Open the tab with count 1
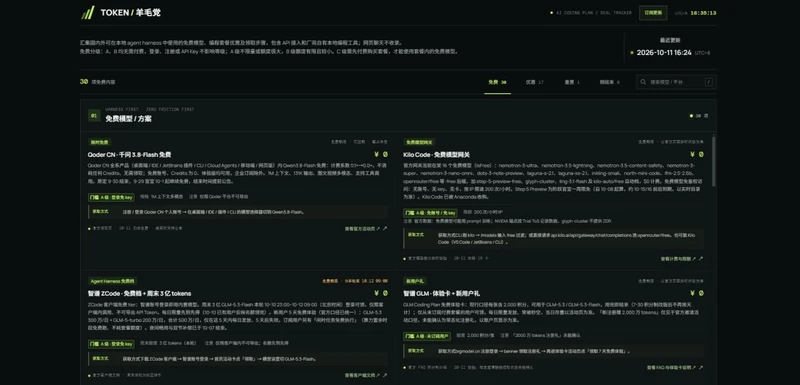 coord(572,82)
